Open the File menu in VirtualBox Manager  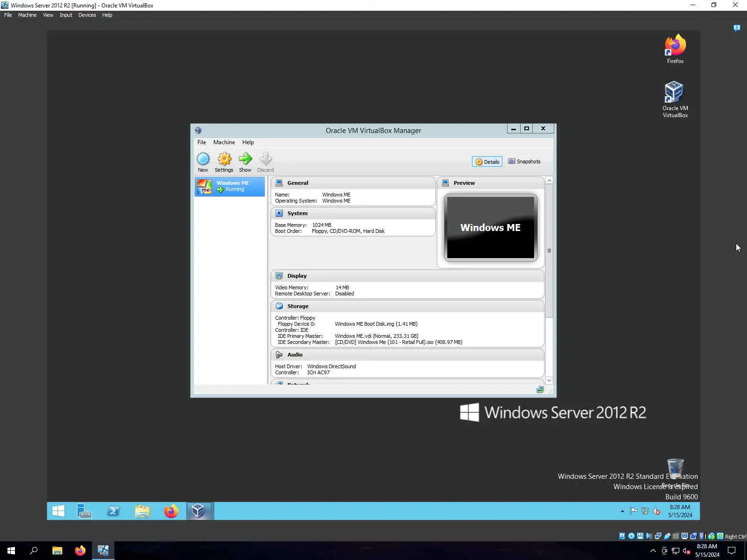click(x=202, y=142)
